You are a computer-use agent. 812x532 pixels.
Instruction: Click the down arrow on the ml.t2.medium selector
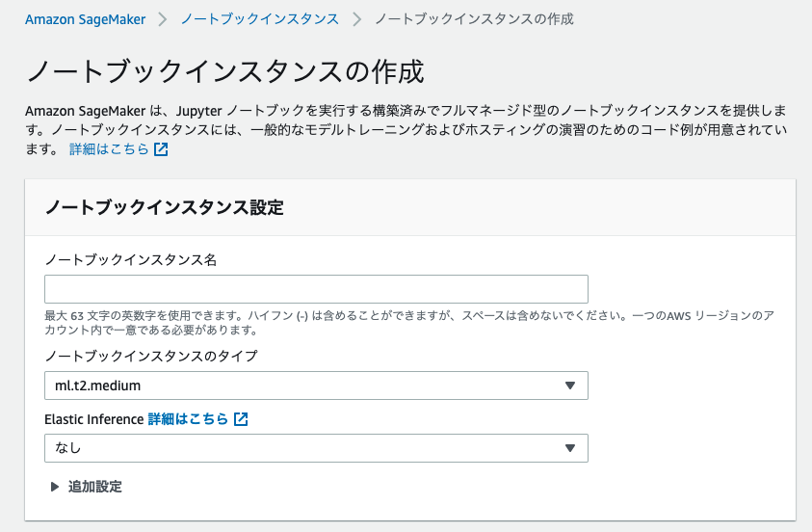click(570, 386)
